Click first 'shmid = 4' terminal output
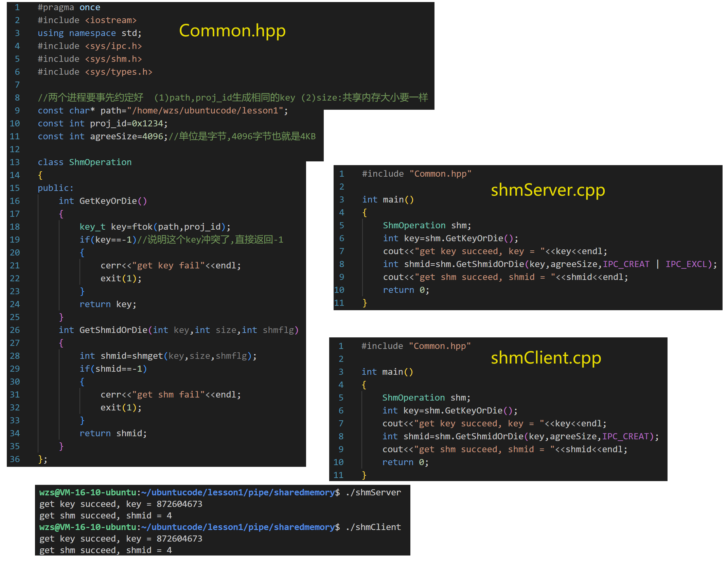The width and height of the screenshot is (728, 564). (x=149, y=516)
